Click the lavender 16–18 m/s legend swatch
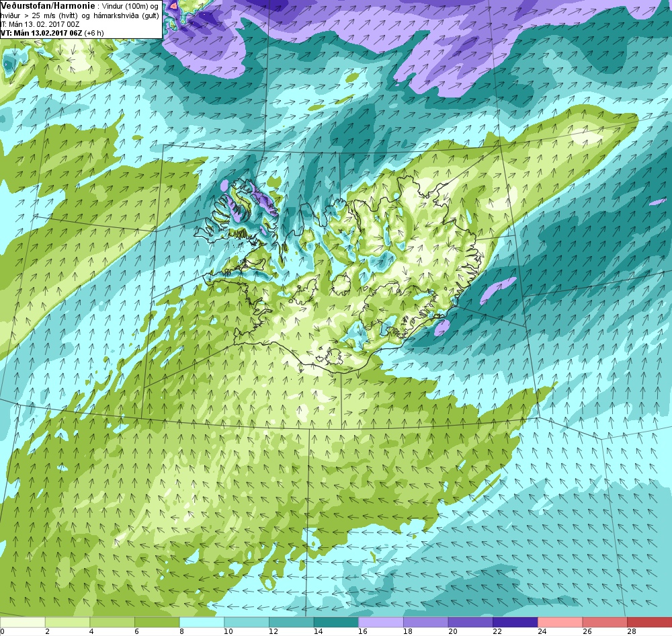Screen dimensions: 672x636 (381, 622)
